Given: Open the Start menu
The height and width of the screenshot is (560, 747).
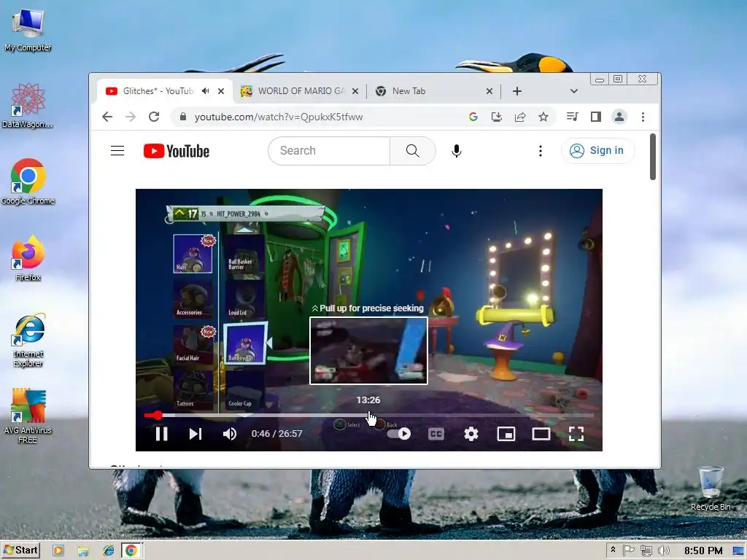Looking at the screenshot, I should (x=20, y=551).
